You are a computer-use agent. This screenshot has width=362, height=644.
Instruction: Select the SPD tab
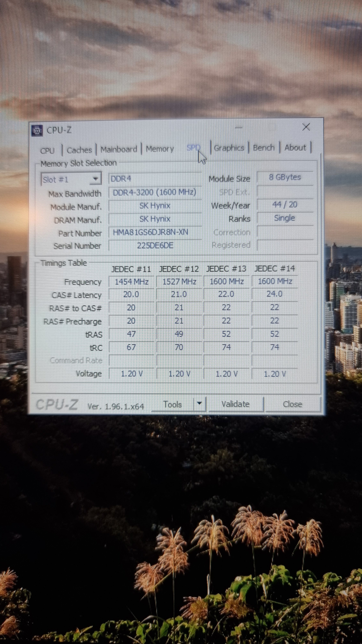[x=193, y=148]
